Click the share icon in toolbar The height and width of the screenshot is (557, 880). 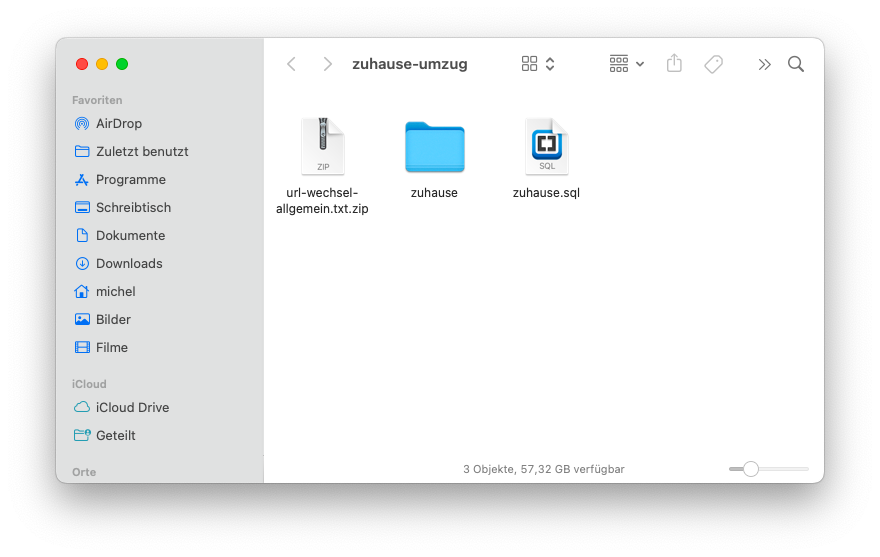point(674,64)
